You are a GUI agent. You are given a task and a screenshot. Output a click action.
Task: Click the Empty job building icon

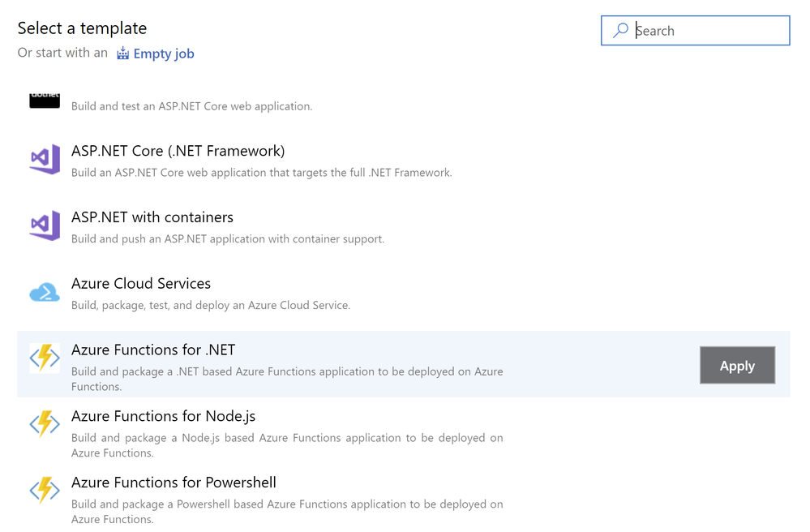(122, 54)
